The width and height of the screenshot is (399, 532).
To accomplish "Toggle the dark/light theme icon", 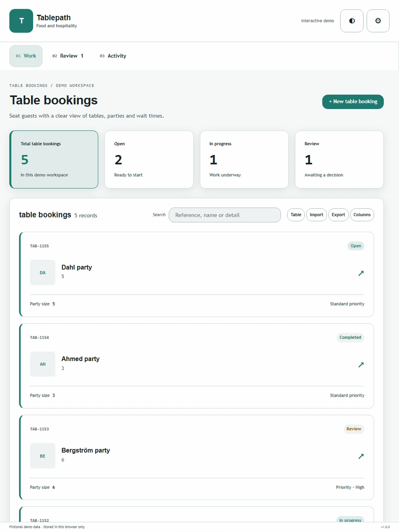I will [x=352, y=21].
